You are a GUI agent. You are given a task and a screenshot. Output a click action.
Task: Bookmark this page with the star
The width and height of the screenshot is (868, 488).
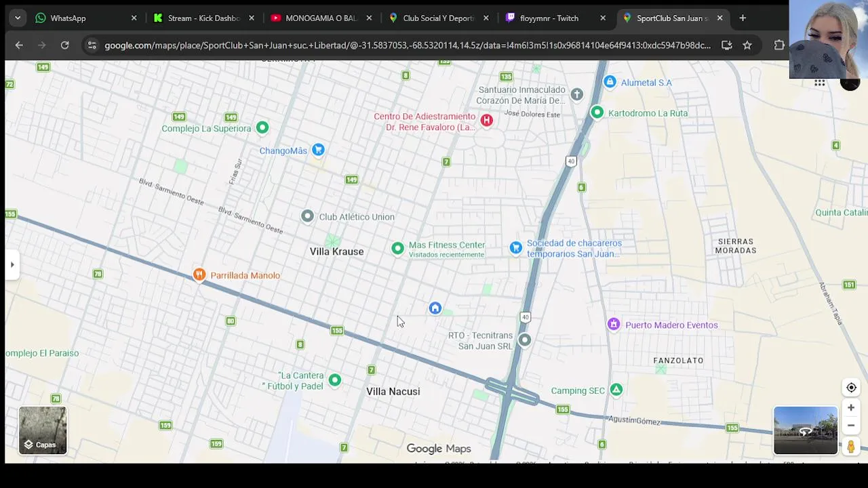[747, 45]
